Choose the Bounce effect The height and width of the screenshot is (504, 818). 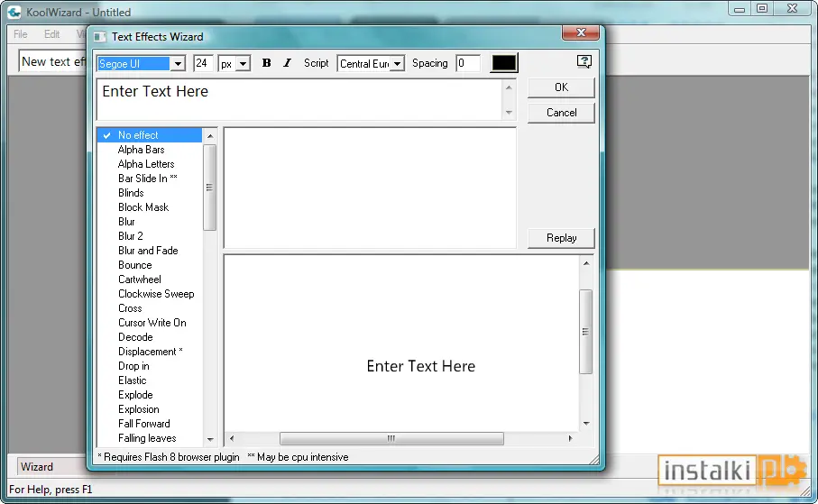coord(135,265)
